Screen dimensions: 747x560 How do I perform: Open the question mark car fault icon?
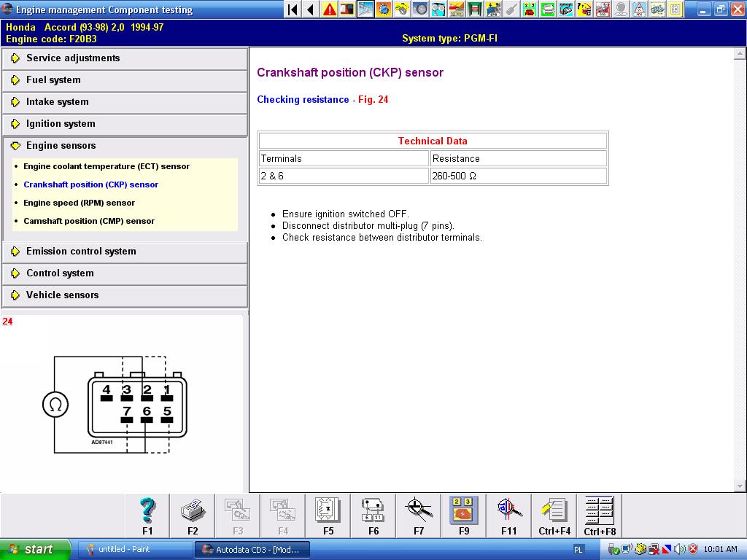pyautogui.click(x=583, y=9)
